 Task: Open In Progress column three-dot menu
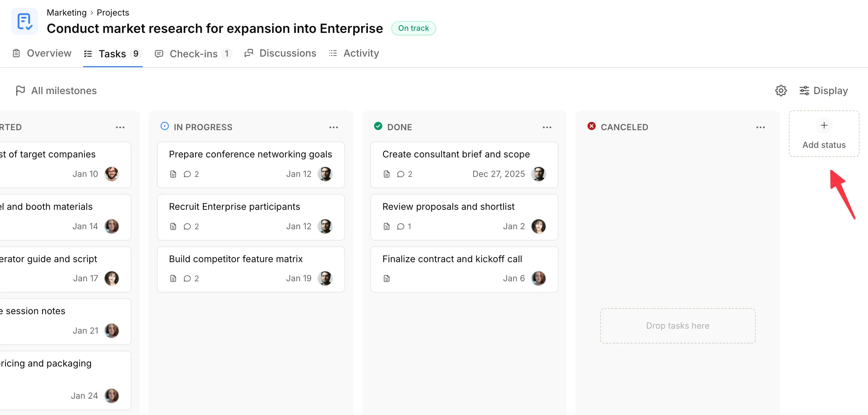(x=333, y=127)
